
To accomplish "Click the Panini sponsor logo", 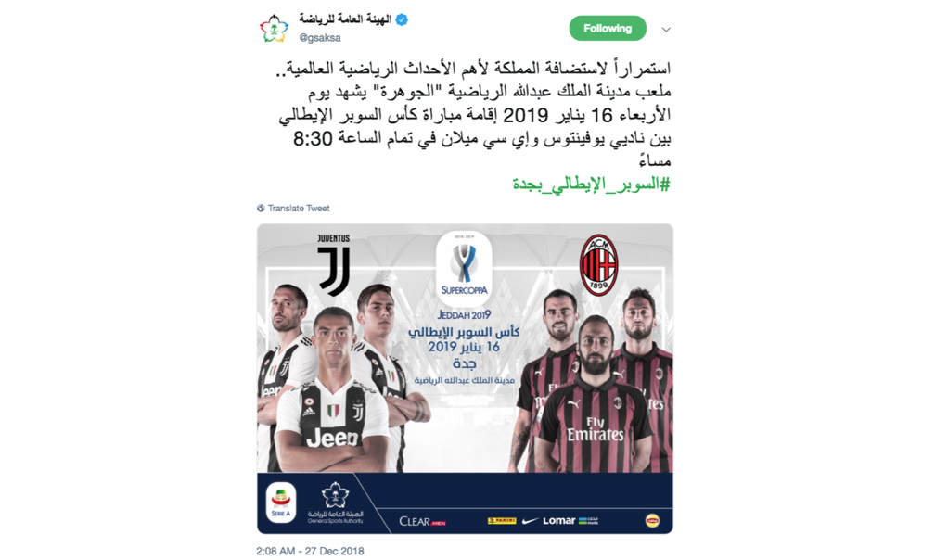I will point(502,521).
